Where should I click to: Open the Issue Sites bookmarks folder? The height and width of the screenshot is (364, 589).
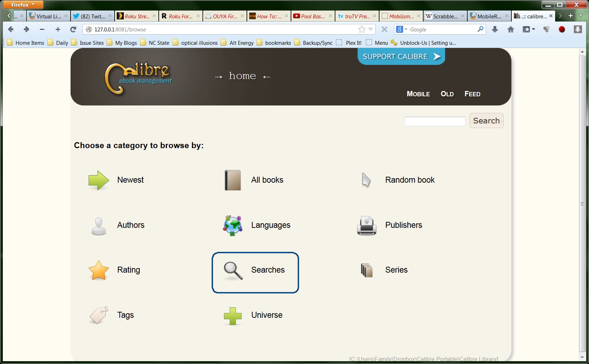[87, 43]
